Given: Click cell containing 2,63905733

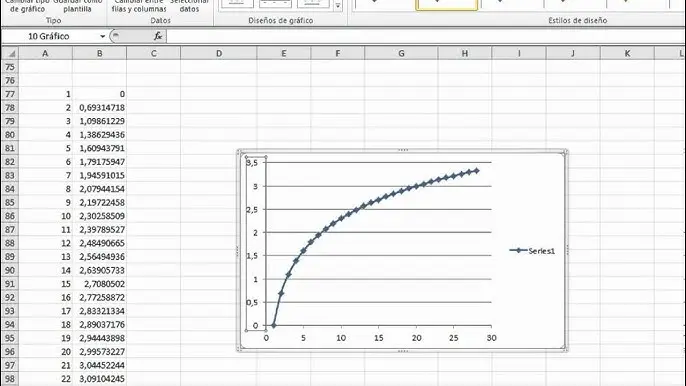Looking at the screenshot, I should point(99,270).
